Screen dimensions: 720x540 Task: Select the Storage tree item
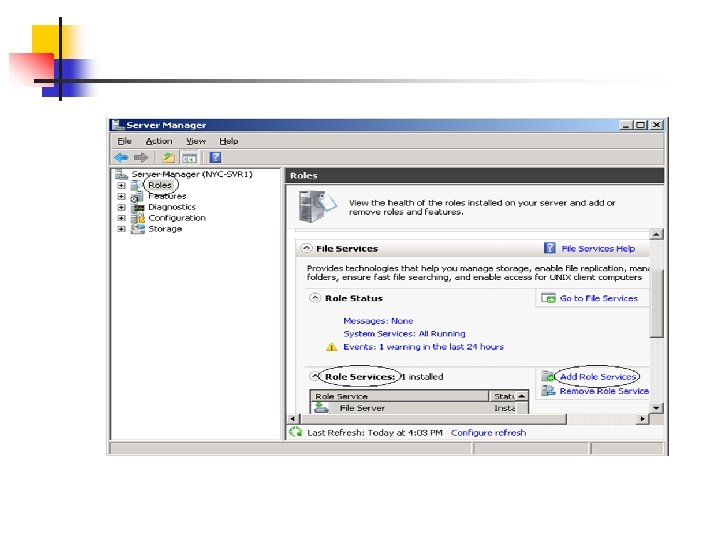(165, 229)
